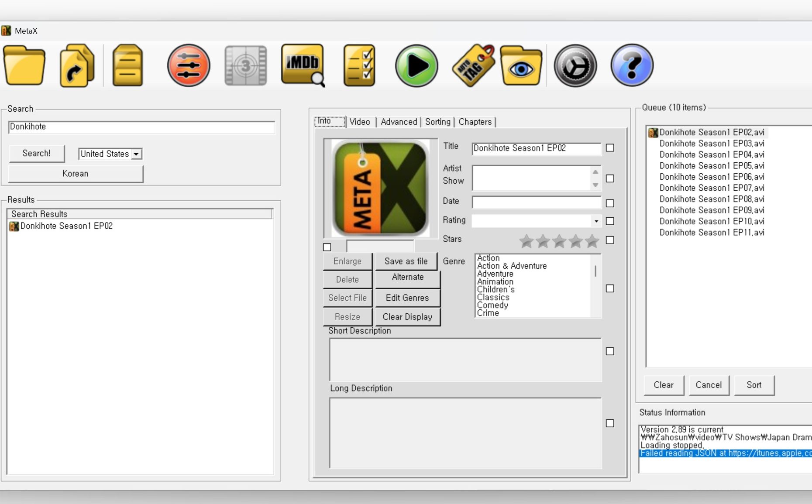Click the Save as file button
Image resolution: width=812 pixels, height=504 pixels.
coord(406,261)
